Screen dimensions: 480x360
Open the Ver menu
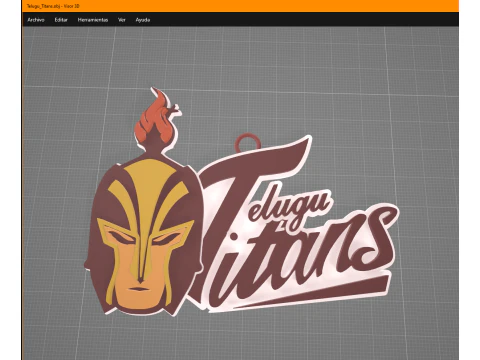(x=122, y=20)
